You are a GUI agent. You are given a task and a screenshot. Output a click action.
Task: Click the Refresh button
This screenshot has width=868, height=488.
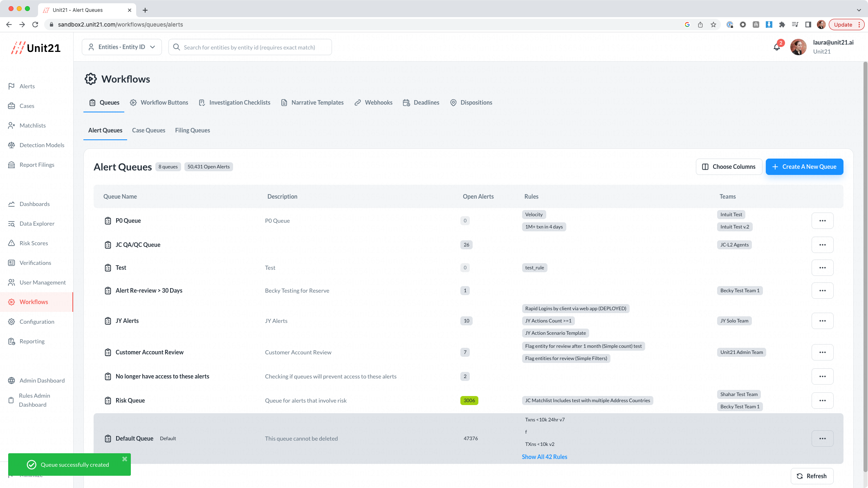812,476
